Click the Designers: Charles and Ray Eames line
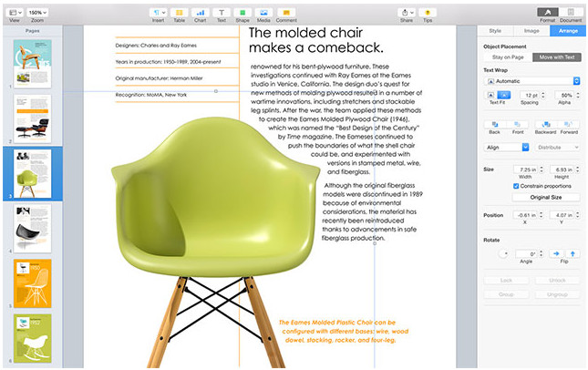Viewport: 588px width, 370px height. tap(156, 46)
